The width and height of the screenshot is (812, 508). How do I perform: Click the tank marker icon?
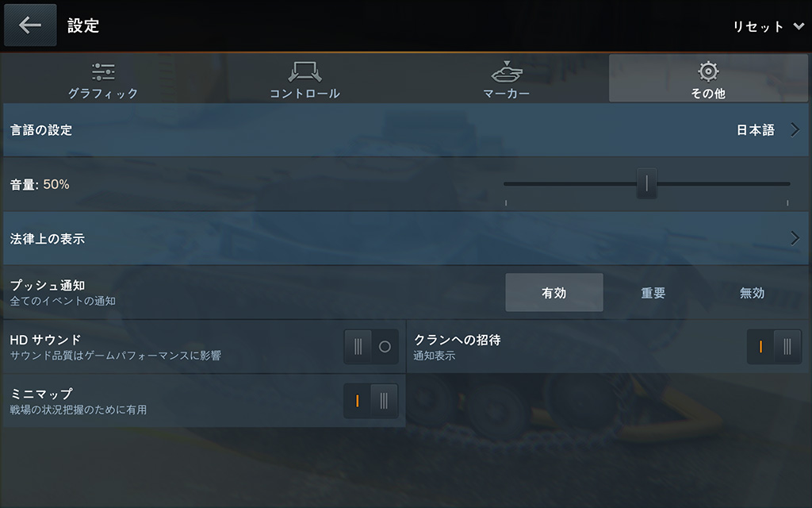[507, 72]
